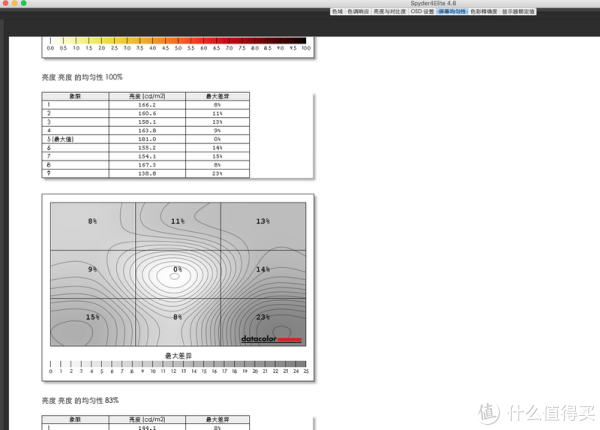Click the 138.8 luminance cell
Image resolution: width=600 pixels, height=430 pixels.
coord(147,174)
